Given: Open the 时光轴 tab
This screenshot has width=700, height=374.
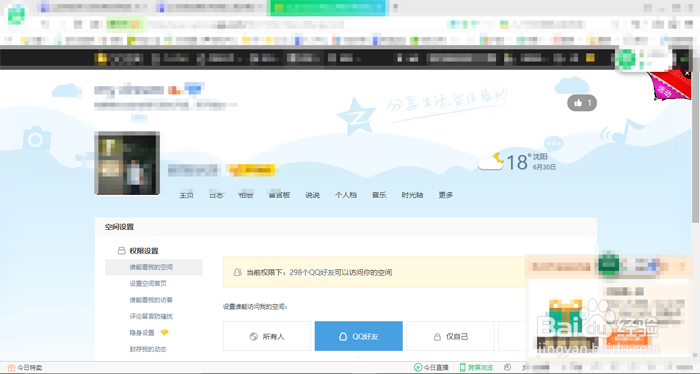Looking at the screenshot, I should (412, 195).
